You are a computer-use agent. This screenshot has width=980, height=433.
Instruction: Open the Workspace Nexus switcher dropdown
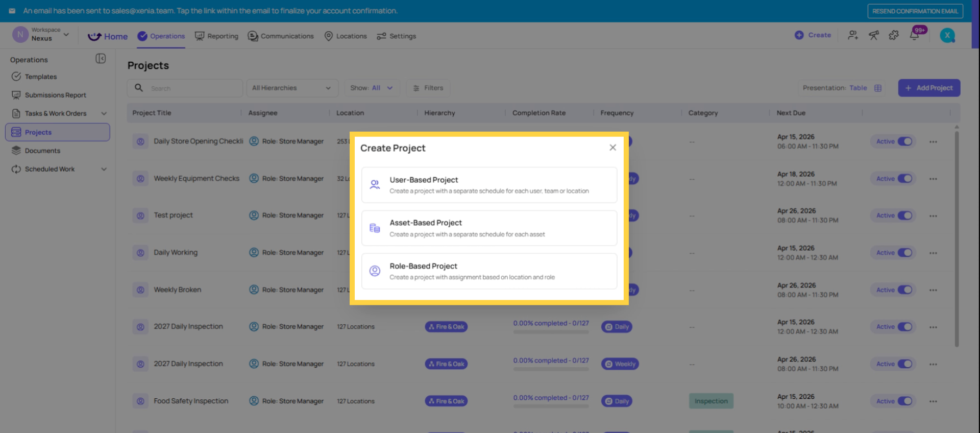tap(41, 35)
